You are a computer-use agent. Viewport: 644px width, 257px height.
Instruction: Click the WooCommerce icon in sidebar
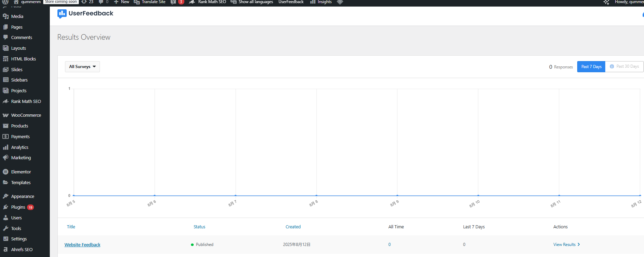[x=6, y=115]
